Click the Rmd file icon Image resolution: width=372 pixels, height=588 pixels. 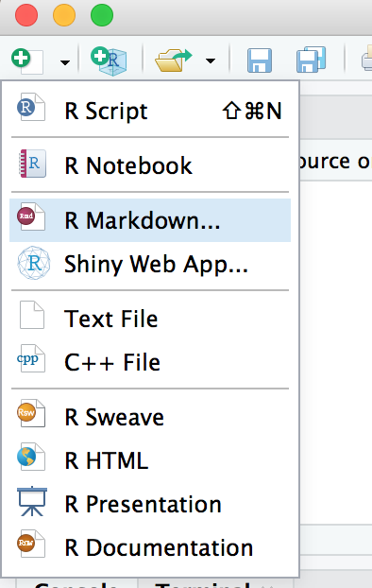pyautogui.click(x=31, y=216)
